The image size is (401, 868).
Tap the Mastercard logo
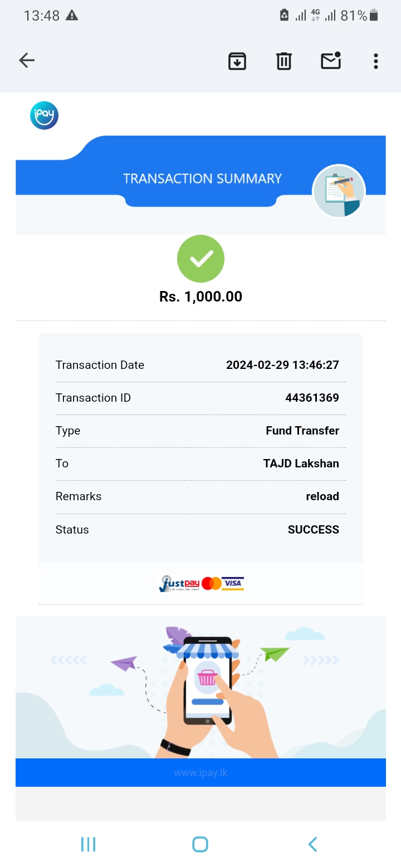[x=212, y=584]
